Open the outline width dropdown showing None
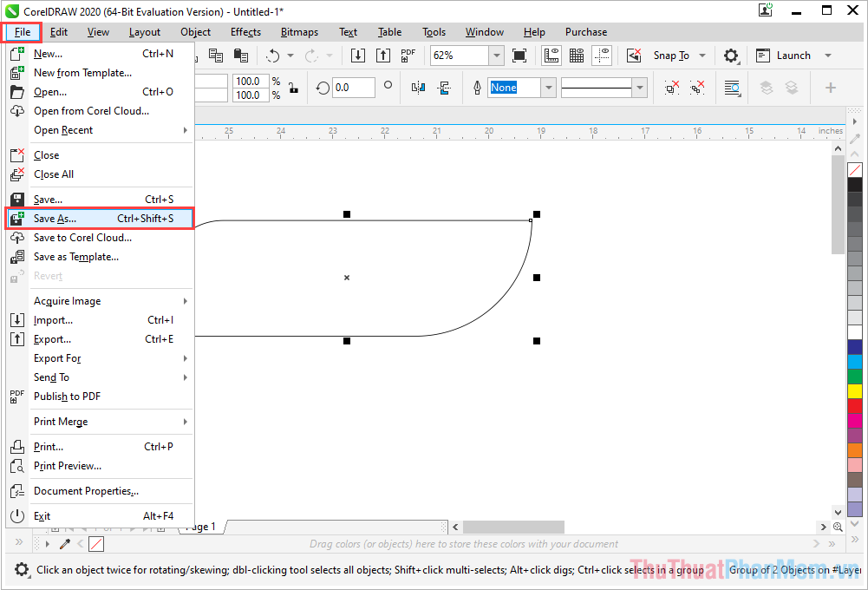Viewport: 868px width, 590px height. click(547, 88)
